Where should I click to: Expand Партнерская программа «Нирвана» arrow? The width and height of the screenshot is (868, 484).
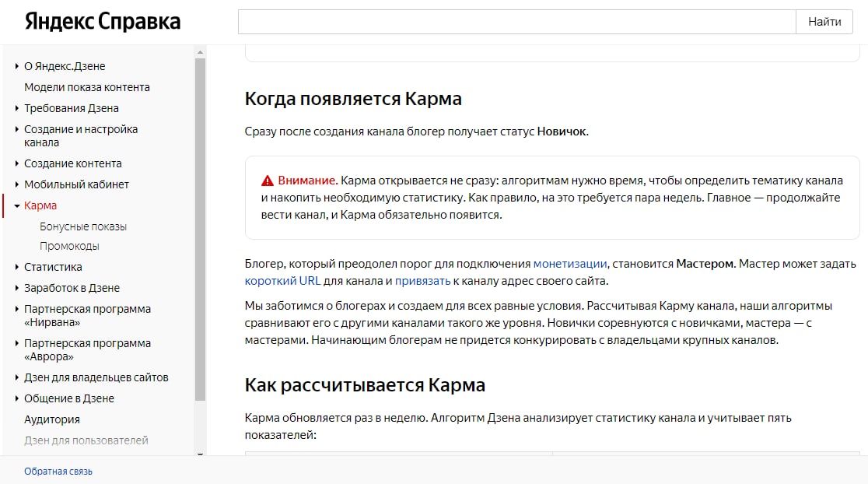click(x=16, y=309)
